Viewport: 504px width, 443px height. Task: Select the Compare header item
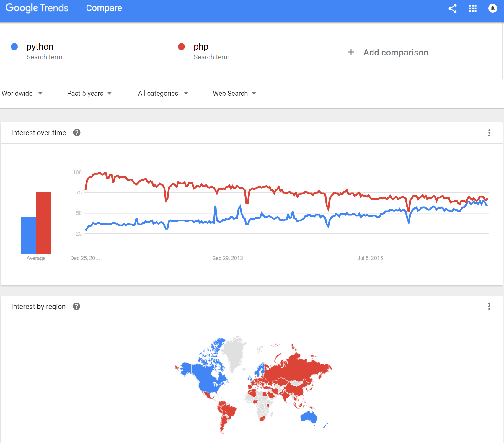point(104,8)
